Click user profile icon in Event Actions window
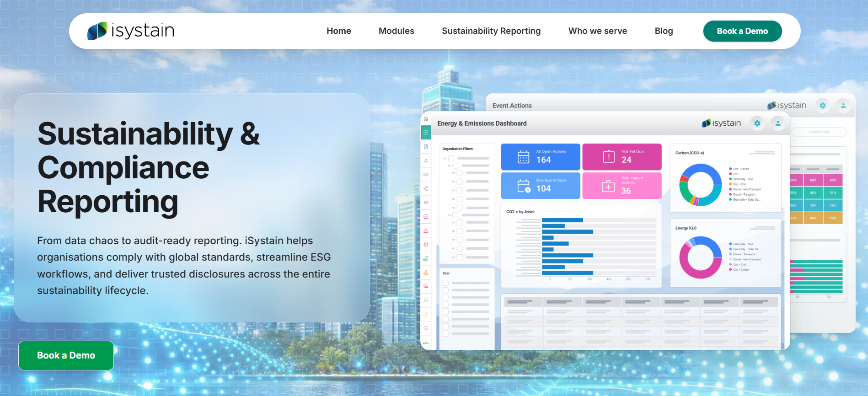Image resolution: width=868 pixels, height=396 pixels. (843, 105)
